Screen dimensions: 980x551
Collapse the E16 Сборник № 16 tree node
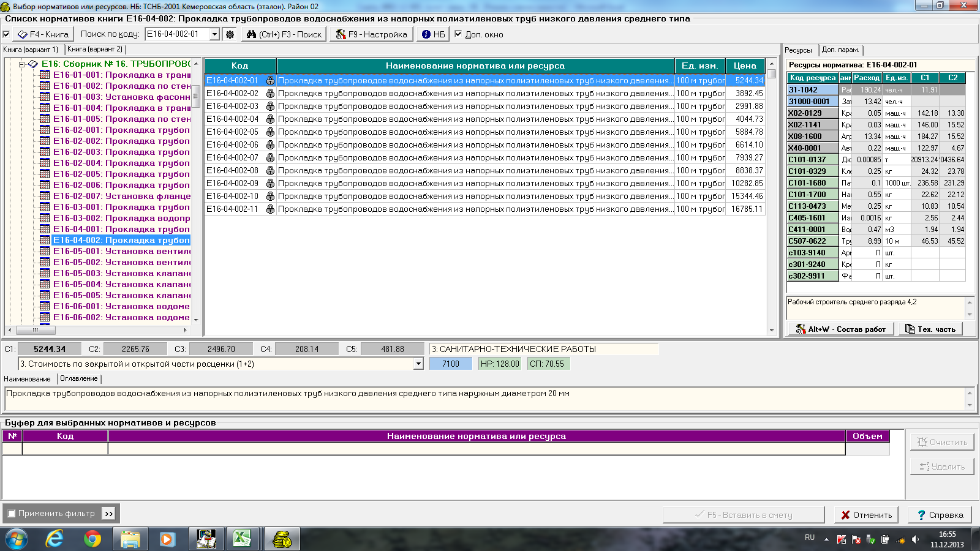click(x=21, y=64)
